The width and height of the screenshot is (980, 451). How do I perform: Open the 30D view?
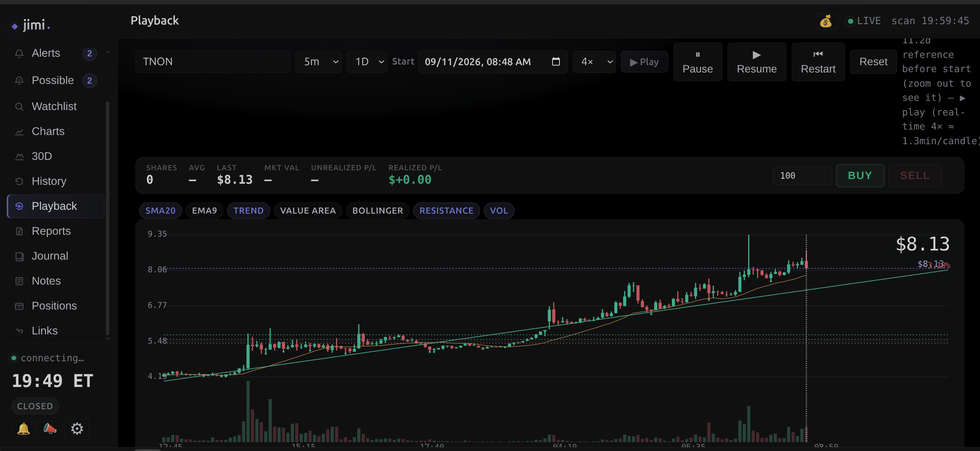tap(56, 156)
